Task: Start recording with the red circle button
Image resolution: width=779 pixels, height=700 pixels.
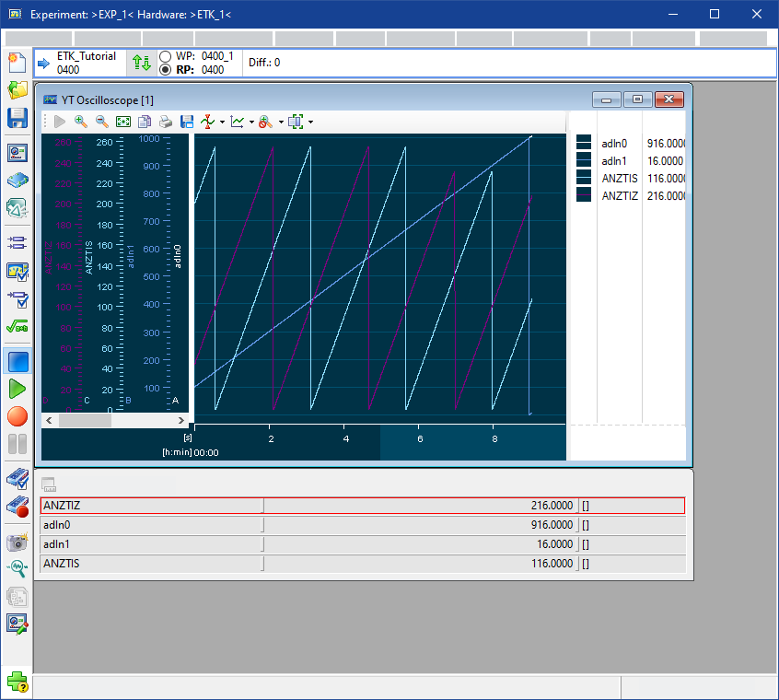Action: 17,416
